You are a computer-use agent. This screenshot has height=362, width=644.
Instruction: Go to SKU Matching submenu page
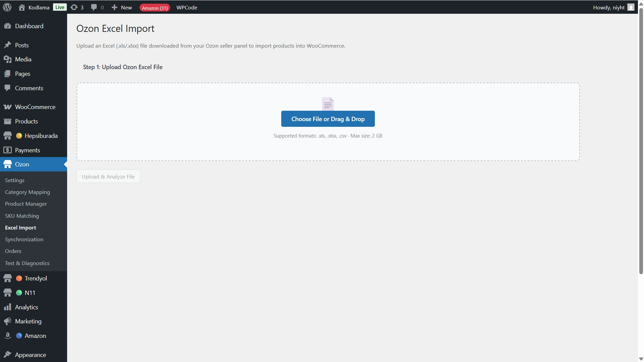tap(22, 216)
